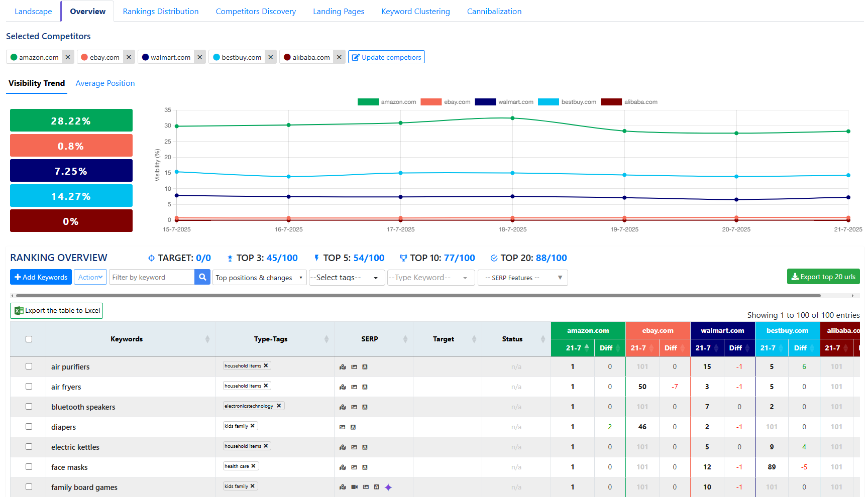Viewport: 868px width, 497px height.
Task: Open the Action dropdown
Action: [90, 277]
